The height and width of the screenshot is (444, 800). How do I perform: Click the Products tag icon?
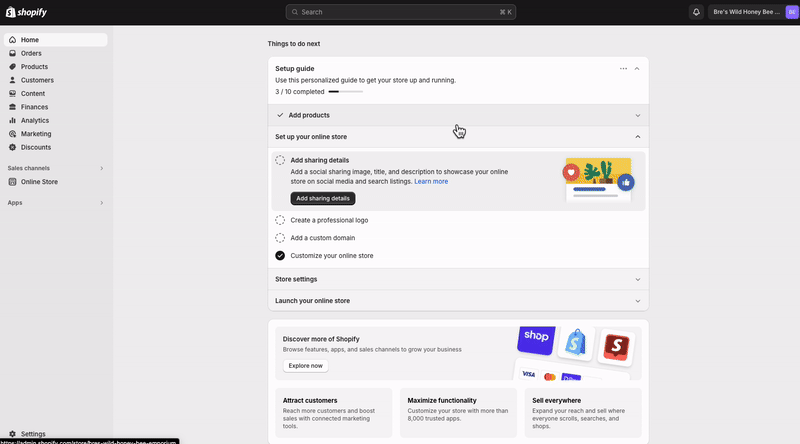12,66
